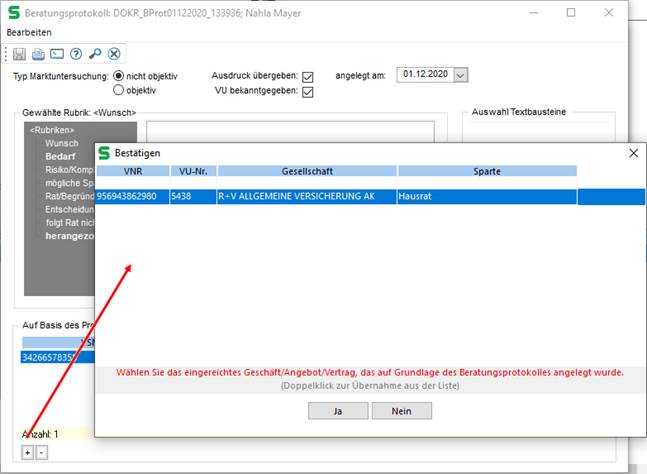Click the print icon in toolbar
The width and height of the screenshot is (647, 474).
39,54
